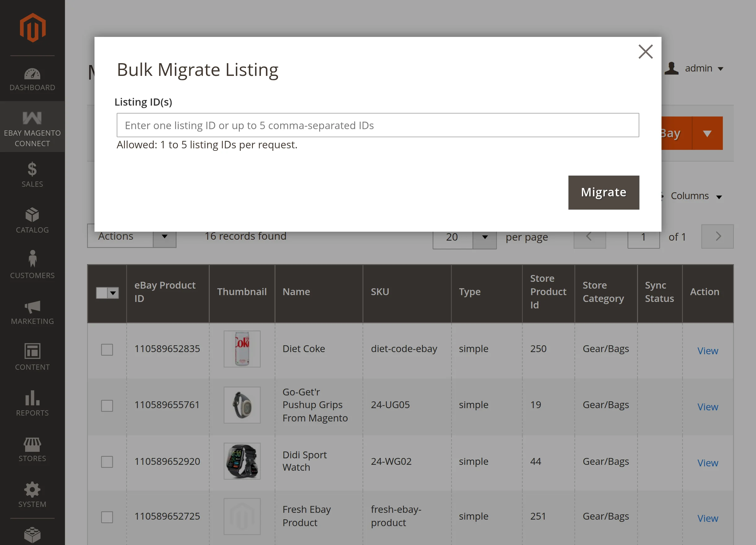Viewport: 756px width, 545px height.
Task: Open the Diet Coke thumbnail image
Action: tap(242, 349)
